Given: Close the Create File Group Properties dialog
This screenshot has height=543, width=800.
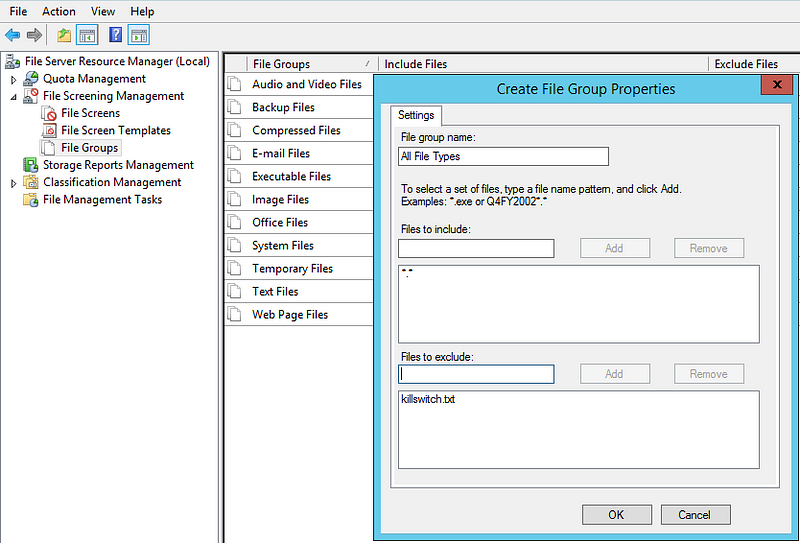Looking at the screenshot, I should click(x=777, y=85).
